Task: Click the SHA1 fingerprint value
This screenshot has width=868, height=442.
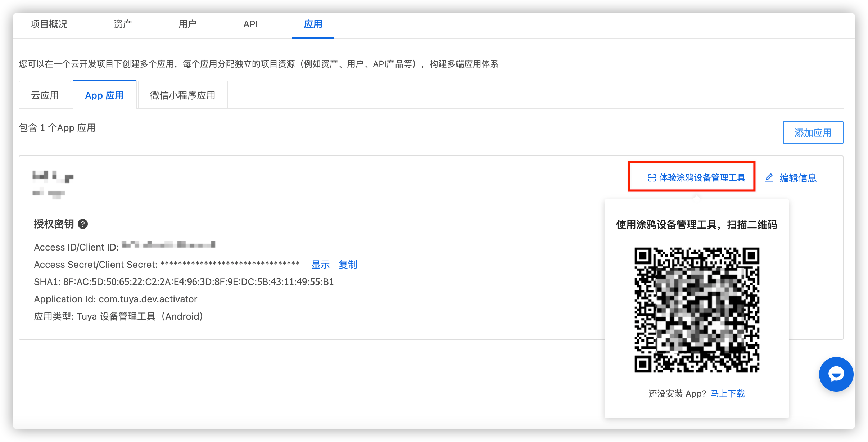Action: [x=198, y=282]
